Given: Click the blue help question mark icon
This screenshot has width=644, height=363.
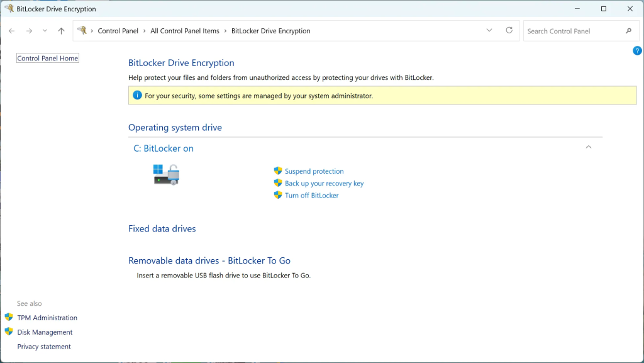Looking at the screenshot, I should coord(636,51).
